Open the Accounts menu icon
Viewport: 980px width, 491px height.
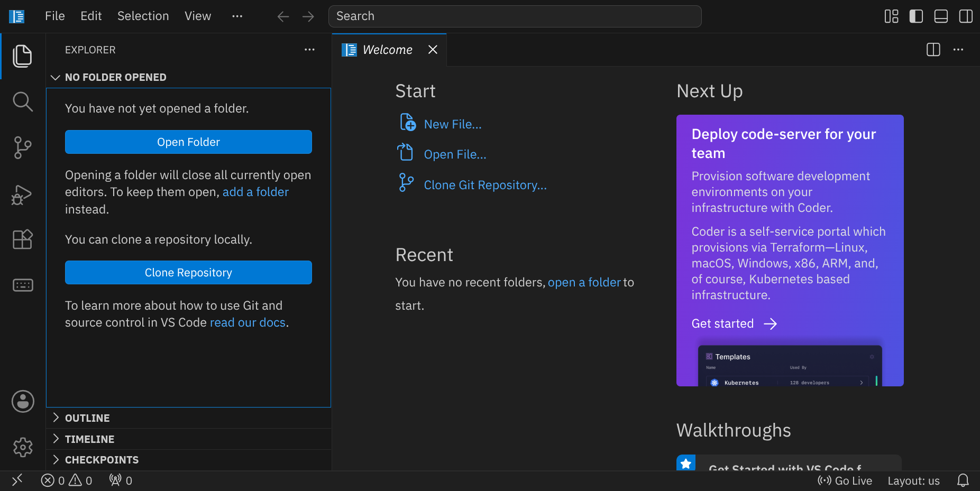[23, 402]
